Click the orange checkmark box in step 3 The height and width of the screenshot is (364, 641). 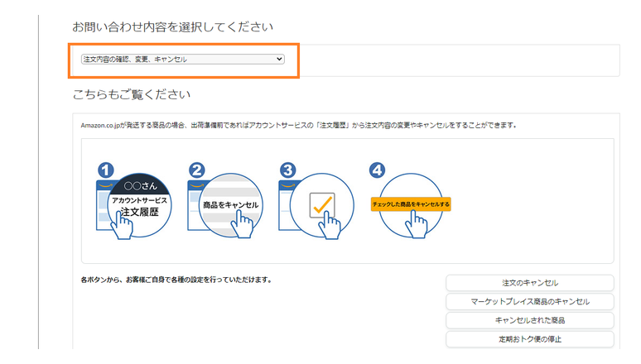[x=321, y=203]
